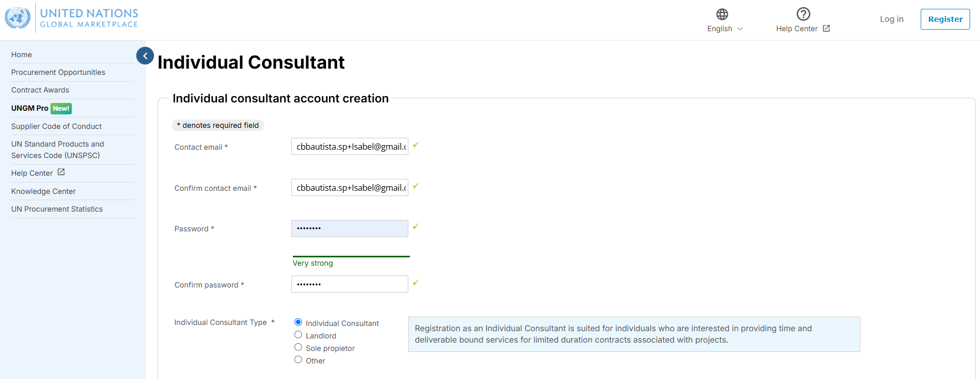Viewport: 980px width, 379px height.
Task: Click the New! badge next to UNGM Pro
Action: point(61,109)
